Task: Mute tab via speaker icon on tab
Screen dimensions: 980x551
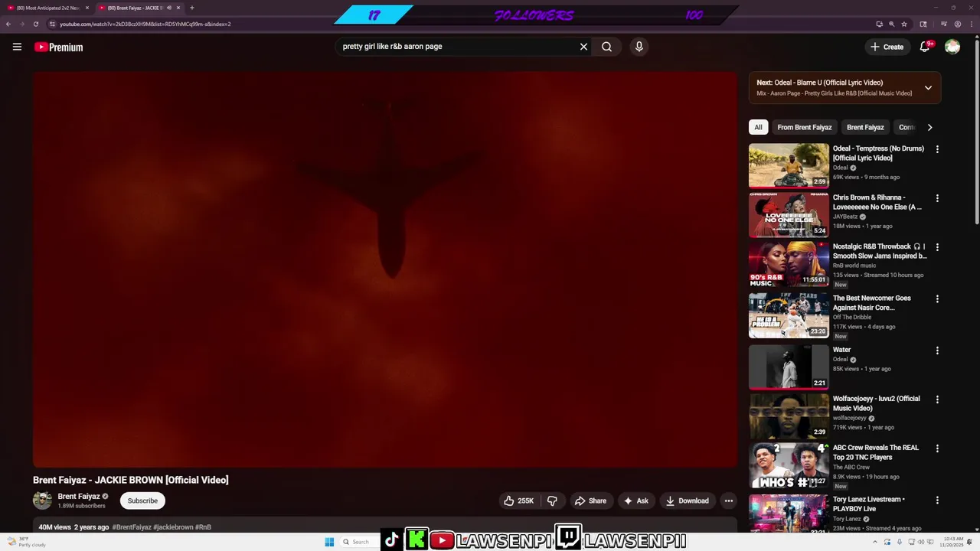Action: [x=168, y=8]
